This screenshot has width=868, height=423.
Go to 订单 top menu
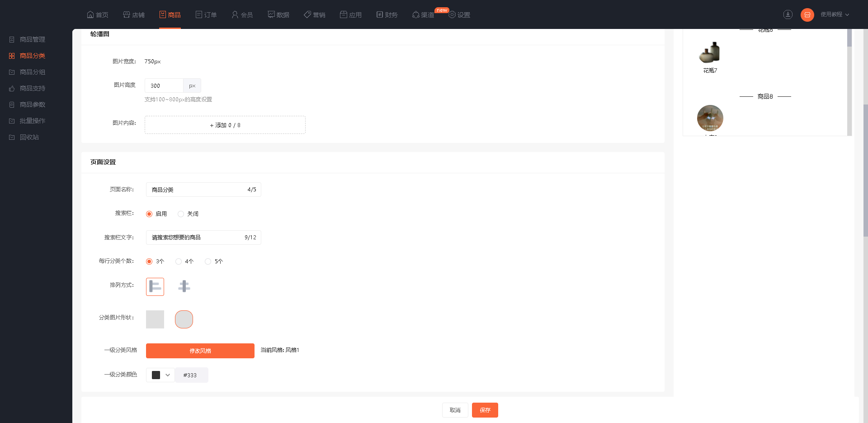tap(206, 14)
